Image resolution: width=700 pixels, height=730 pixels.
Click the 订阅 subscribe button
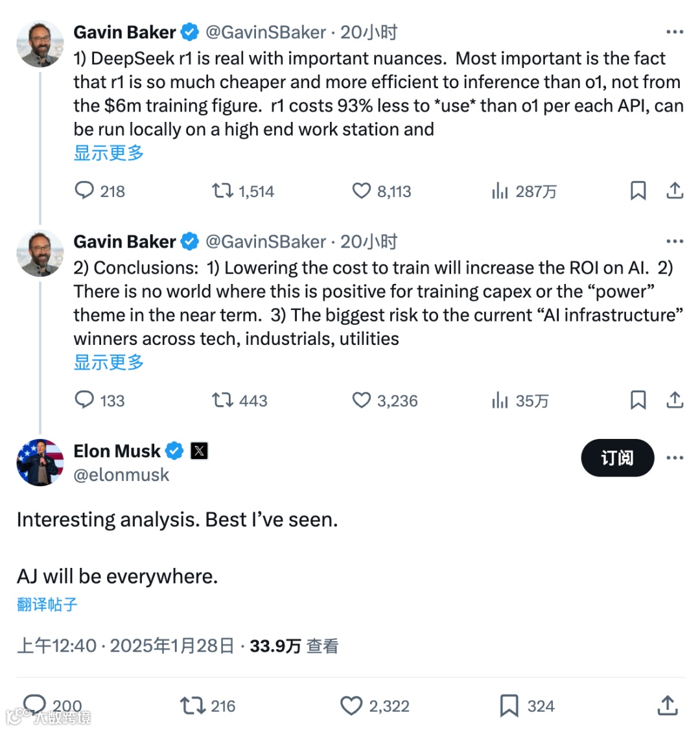(617, 458)
